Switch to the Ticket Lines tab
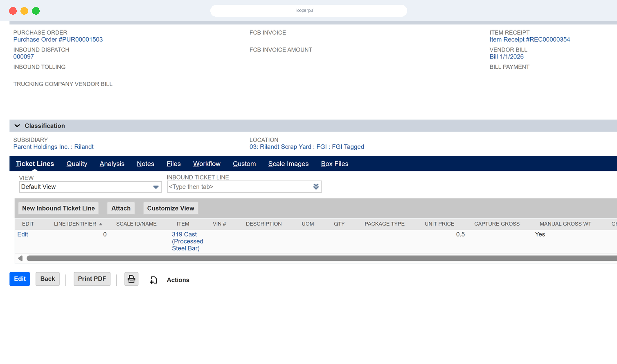Viewport: 617px width, 364px height. pyautogui.click(x=35, y=164)
